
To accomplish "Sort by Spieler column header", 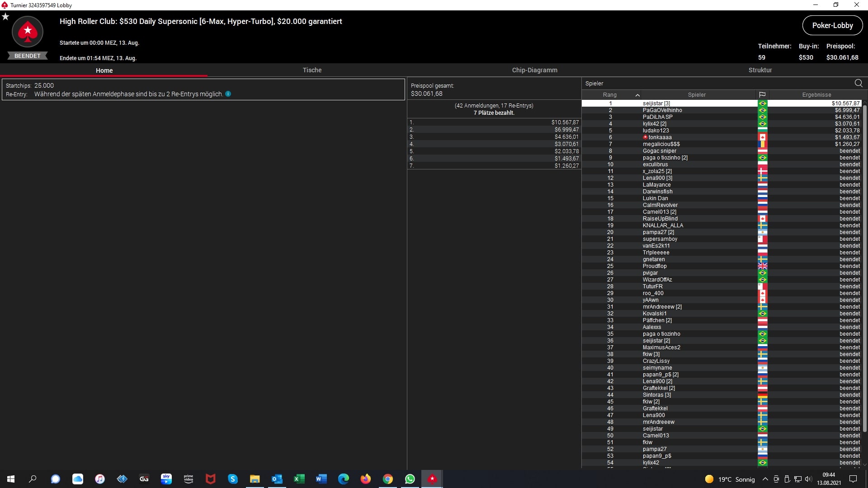I will 697,95.
